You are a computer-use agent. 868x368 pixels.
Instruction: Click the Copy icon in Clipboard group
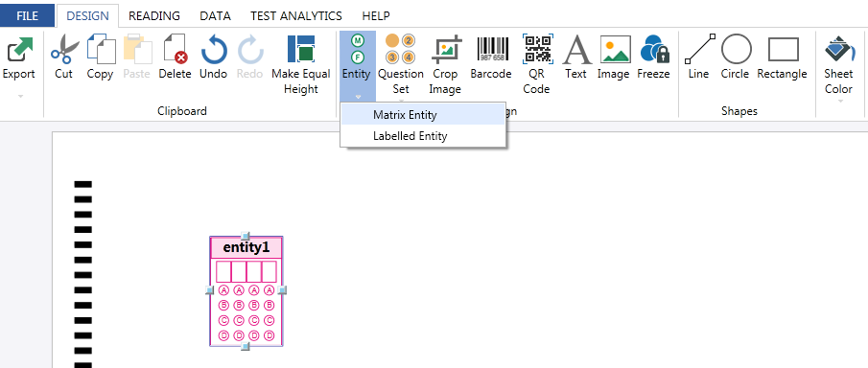click(x=100, y=50)
